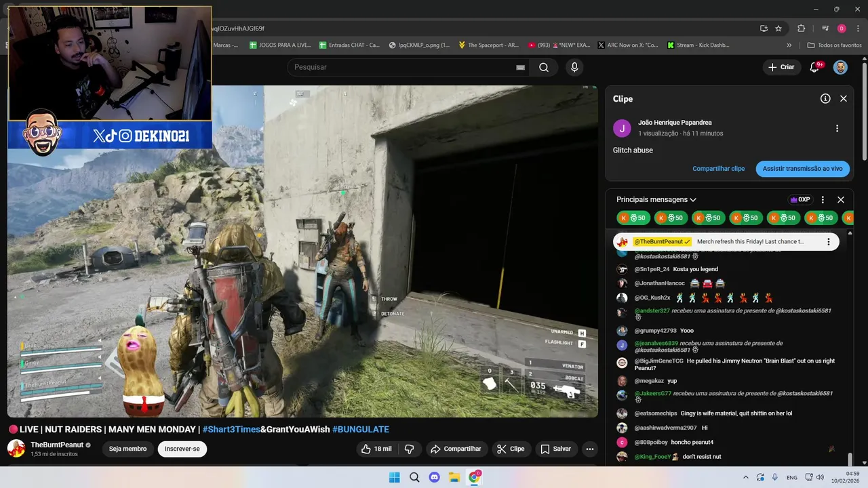
Task: Like the video with 18 mil
Action: [x=376, y=449]
